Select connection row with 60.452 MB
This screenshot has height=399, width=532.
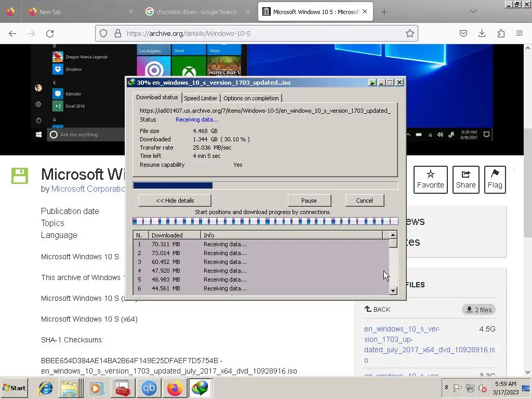click(261, 262)
